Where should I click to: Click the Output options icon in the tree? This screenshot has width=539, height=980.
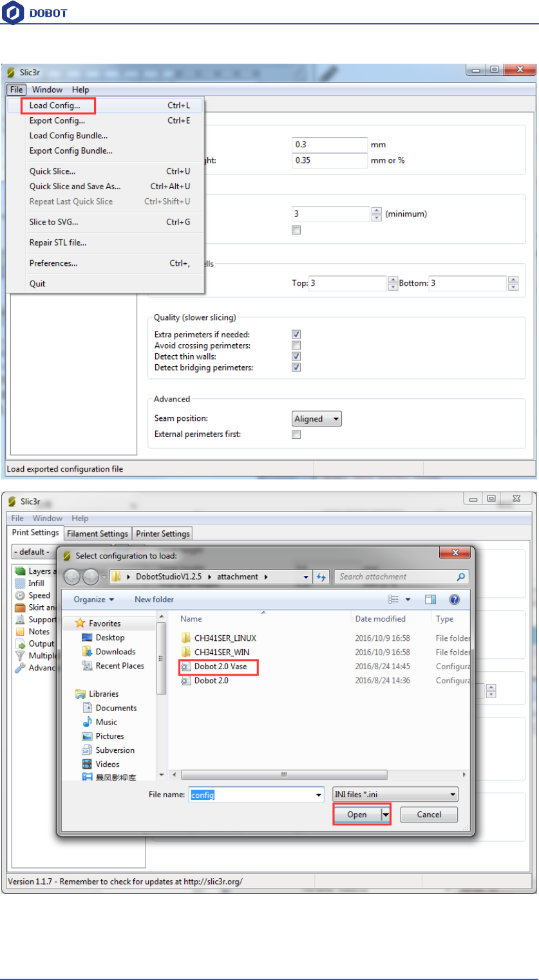point(19,643)
